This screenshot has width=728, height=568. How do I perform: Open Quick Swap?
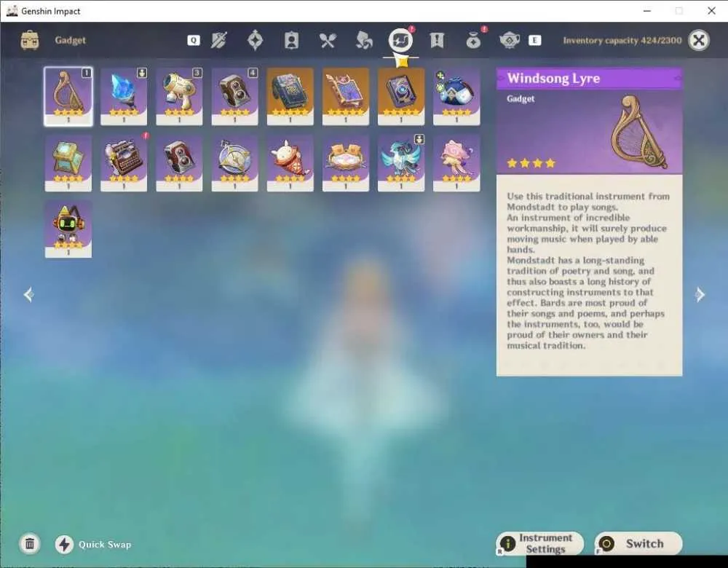[93, 544]
